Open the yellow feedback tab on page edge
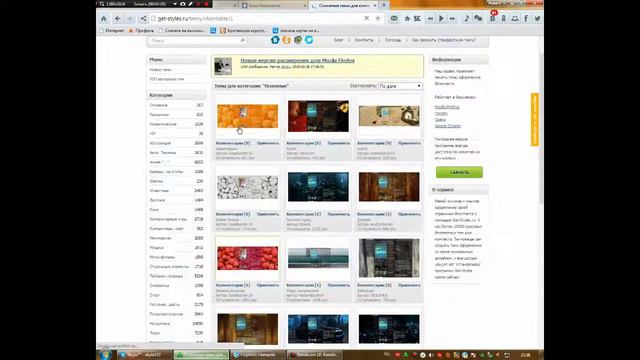Image resolution: width=640 pixels, height=360 pixels. (535, 119)
